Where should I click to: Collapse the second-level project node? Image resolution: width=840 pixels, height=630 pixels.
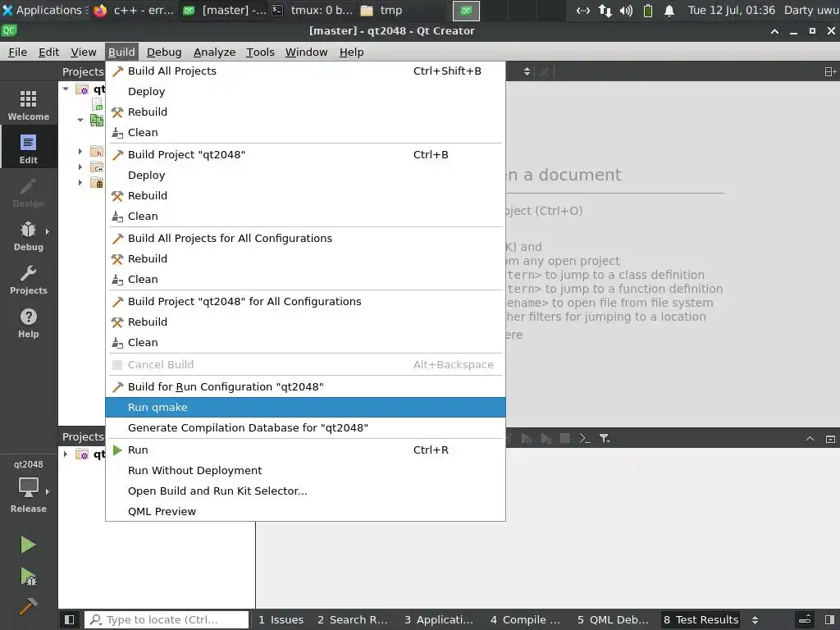click(80, 120)
